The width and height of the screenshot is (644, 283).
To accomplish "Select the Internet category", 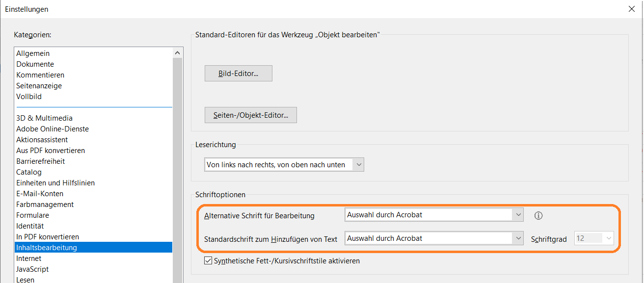I will coord(28,258).
